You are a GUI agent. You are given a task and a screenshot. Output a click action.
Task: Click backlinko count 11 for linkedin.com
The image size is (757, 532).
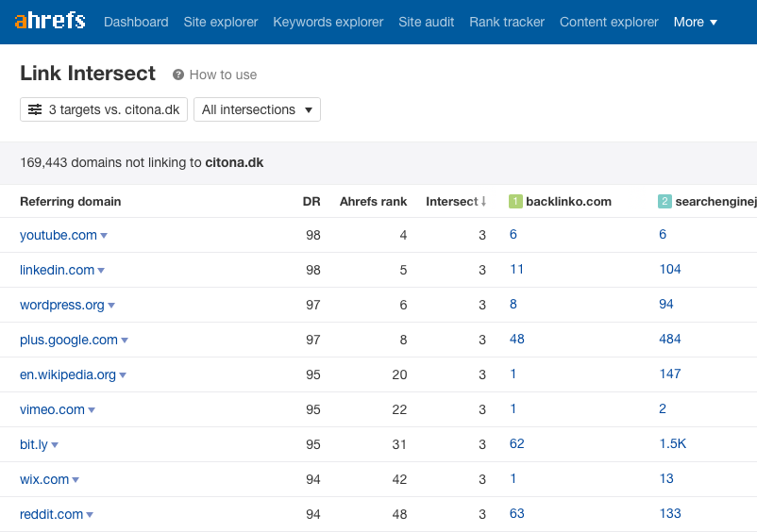coord(516,269)
